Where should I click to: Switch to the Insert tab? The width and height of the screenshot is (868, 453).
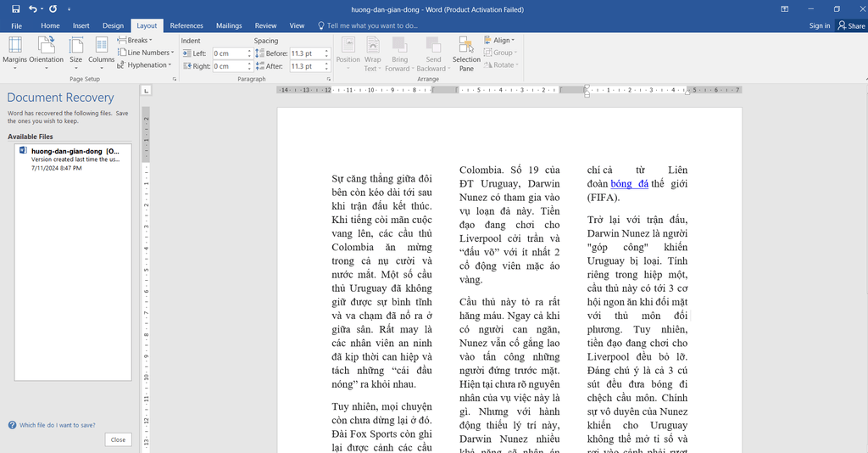tap(81, 25)
